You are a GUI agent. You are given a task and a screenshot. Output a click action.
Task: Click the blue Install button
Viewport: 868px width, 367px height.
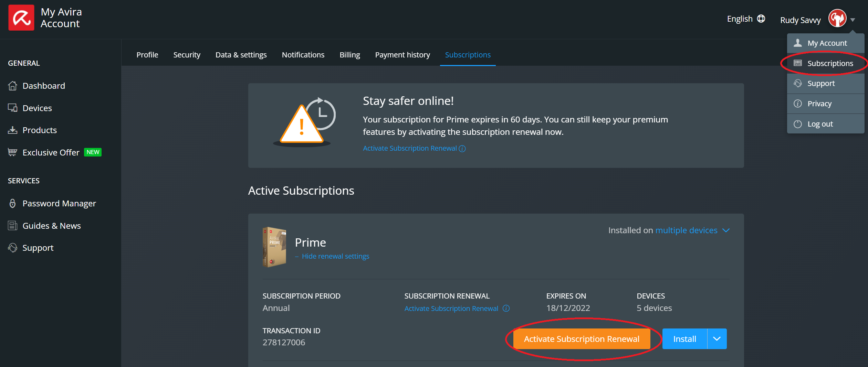point(684,339)
